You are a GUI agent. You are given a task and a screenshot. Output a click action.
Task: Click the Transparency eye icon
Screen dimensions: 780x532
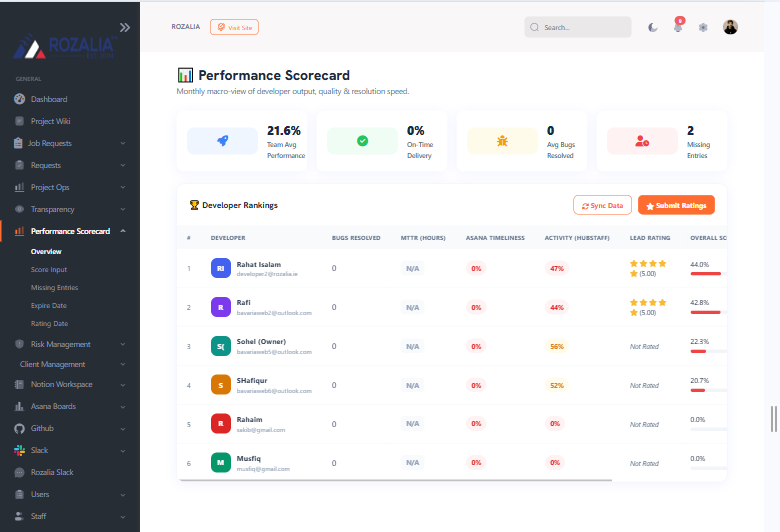coord(19,209)
